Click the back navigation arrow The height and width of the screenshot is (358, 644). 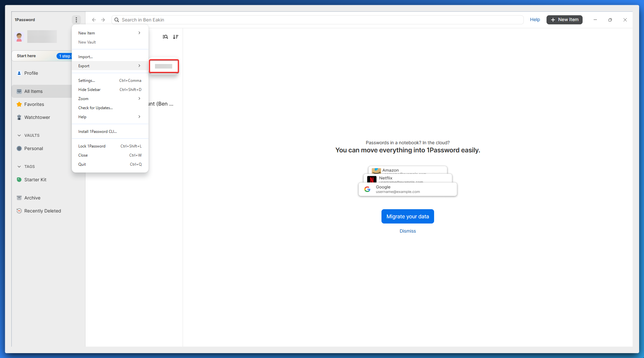click(x=94, y=20)
